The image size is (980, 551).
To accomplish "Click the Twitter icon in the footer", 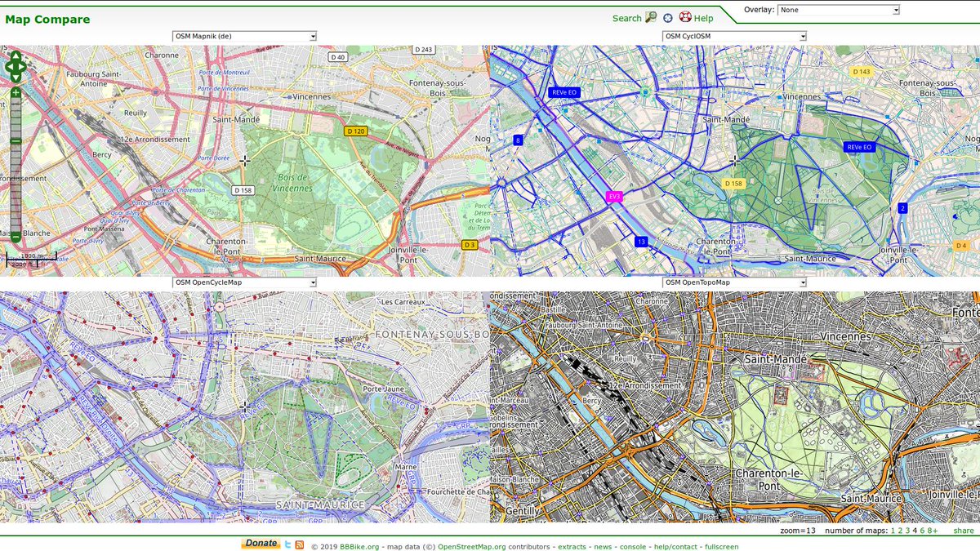I will click(x=288, y=544).
